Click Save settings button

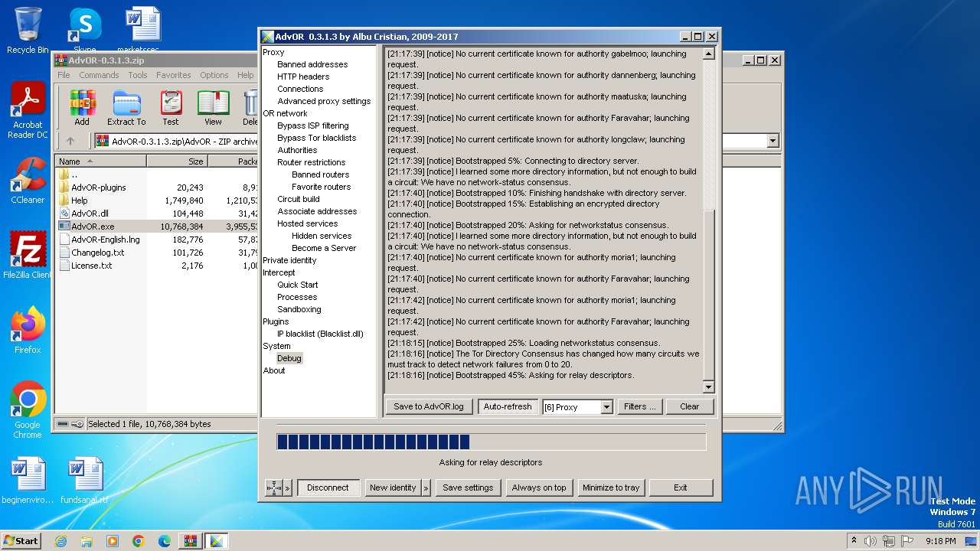point(468,487)
